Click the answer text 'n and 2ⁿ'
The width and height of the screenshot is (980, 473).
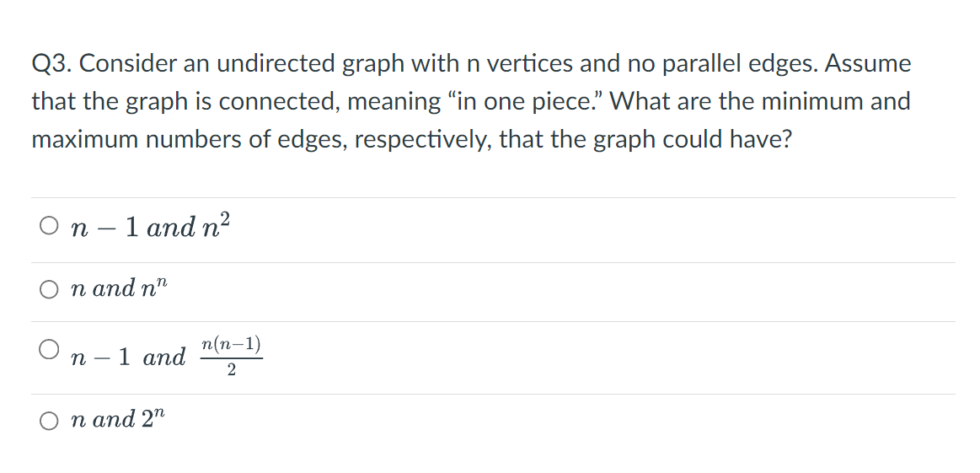click(119, 419)
